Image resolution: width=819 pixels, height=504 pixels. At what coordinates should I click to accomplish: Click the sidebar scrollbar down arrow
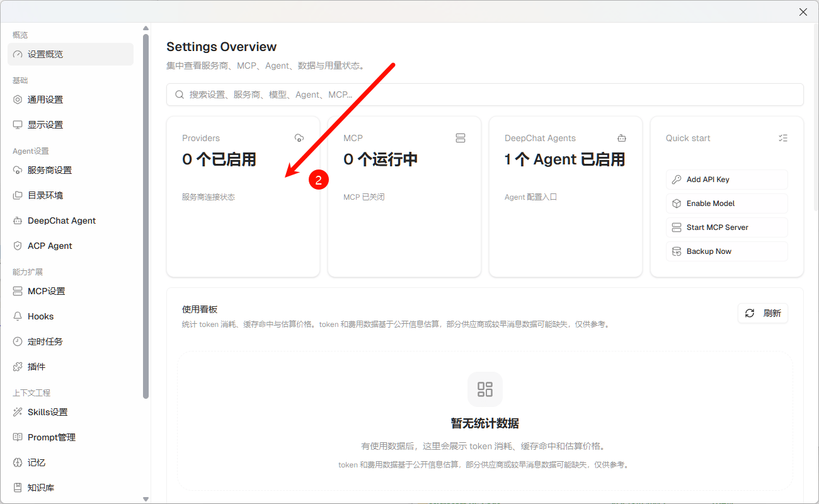[146, 499]
